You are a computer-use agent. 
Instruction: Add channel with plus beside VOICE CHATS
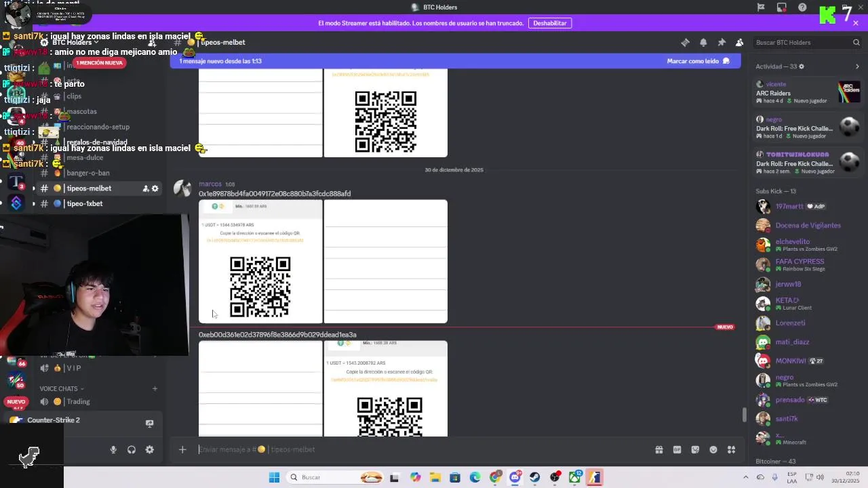coord(155,388)
